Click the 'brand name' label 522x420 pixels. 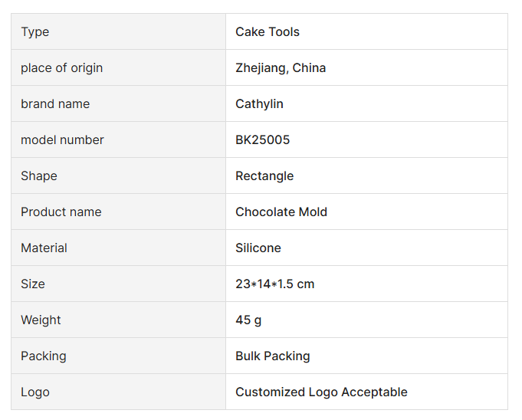tap(55, 104)
